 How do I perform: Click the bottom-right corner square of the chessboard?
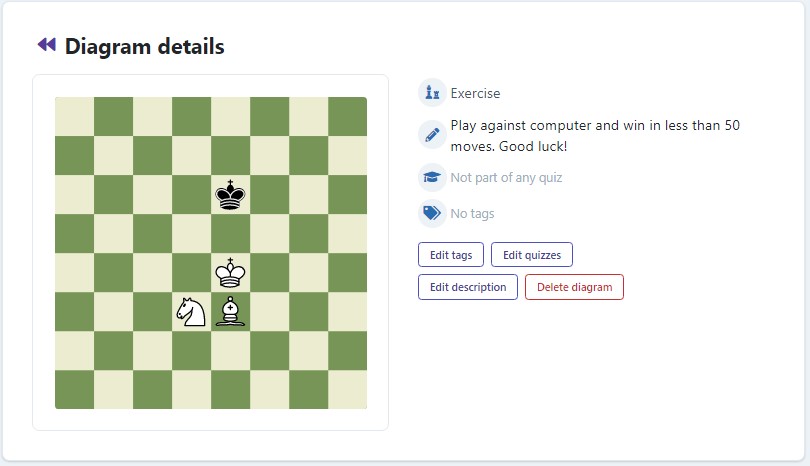tap(348, 389)
